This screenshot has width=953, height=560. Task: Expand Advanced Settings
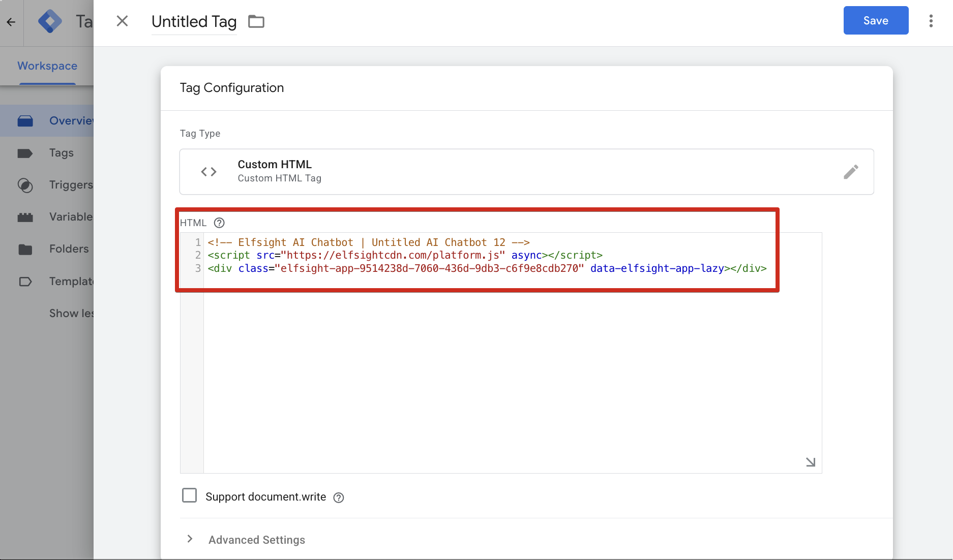(247, 540)
